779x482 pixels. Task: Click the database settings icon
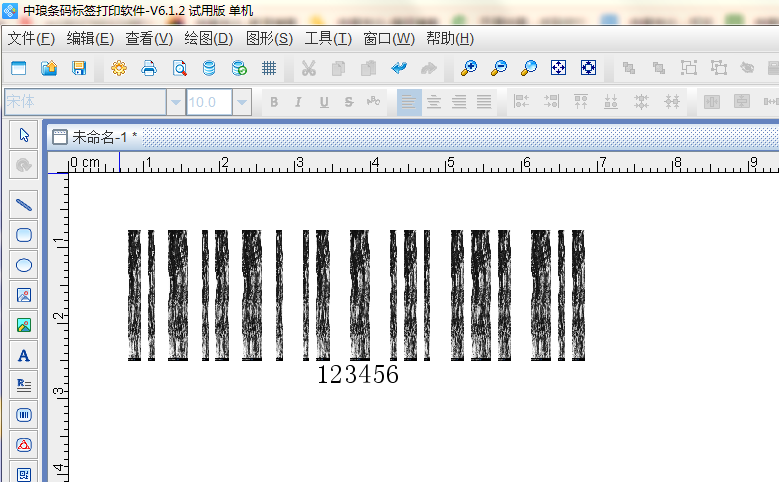pyautogui.click(x=209, y=68)
